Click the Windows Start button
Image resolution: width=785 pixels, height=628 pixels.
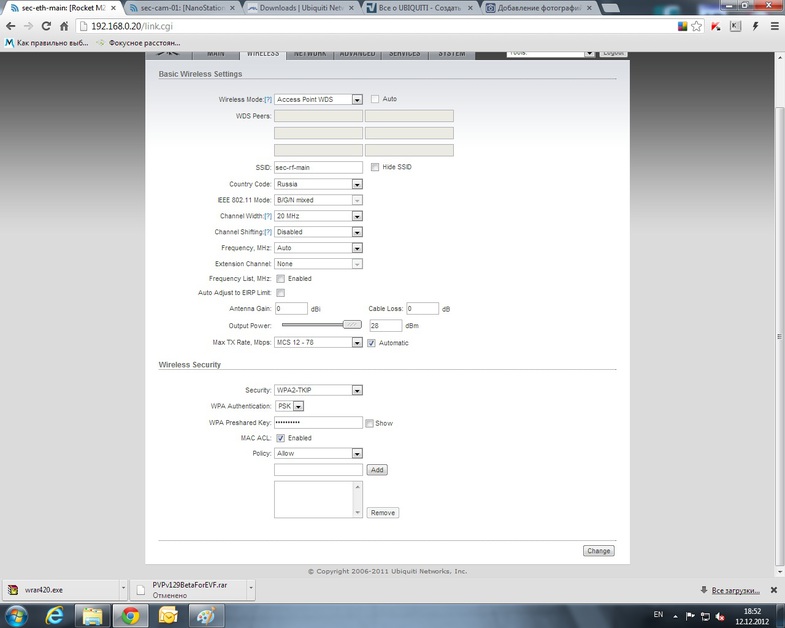click(16, 613)
